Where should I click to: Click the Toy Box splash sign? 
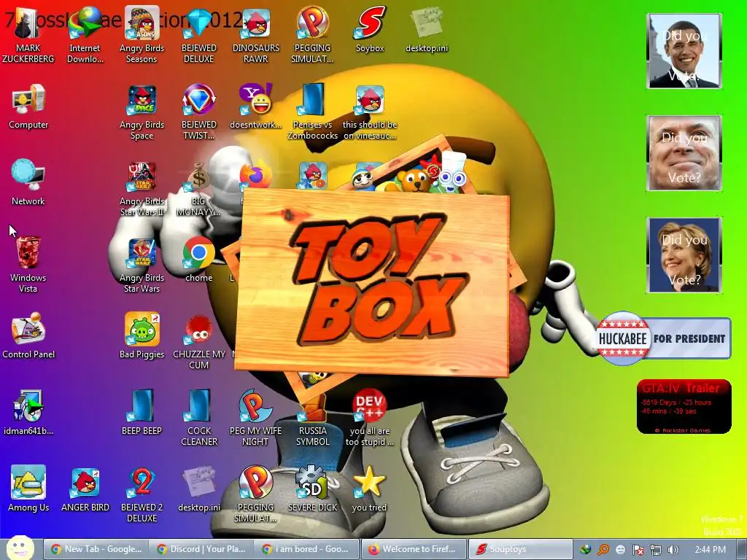click(x=373, y=281)
